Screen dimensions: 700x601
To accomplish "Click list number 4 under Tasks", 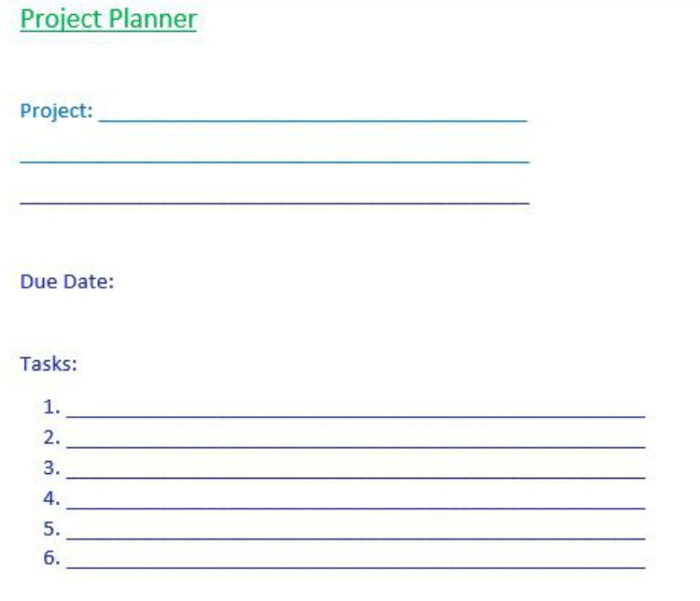I will click(x=51, y=499).
